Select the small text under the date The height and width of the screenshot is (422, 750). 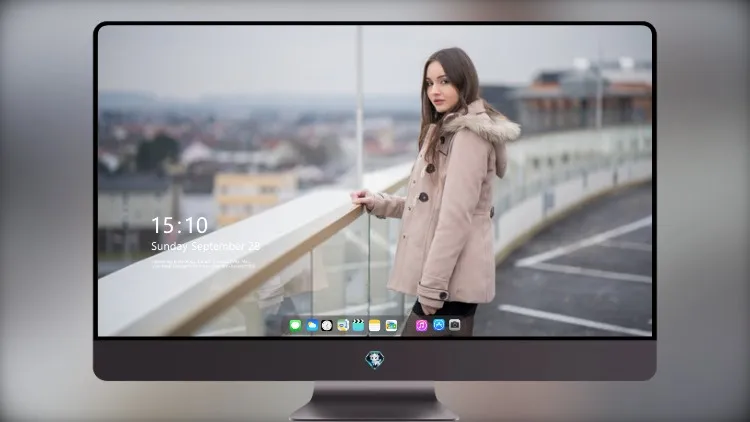pyautogui.click(x=203, y=264)
